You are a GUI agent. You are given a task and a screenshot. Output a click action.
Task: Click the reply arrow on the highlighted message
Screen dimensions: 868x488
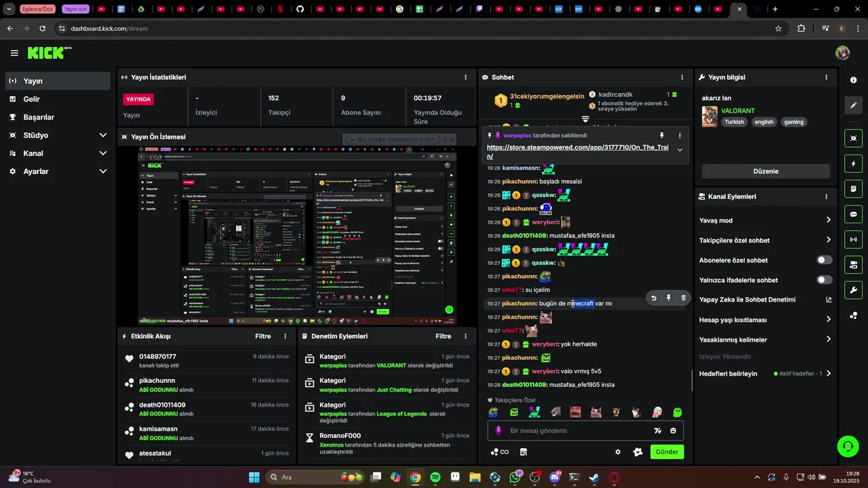coord(654,298)
